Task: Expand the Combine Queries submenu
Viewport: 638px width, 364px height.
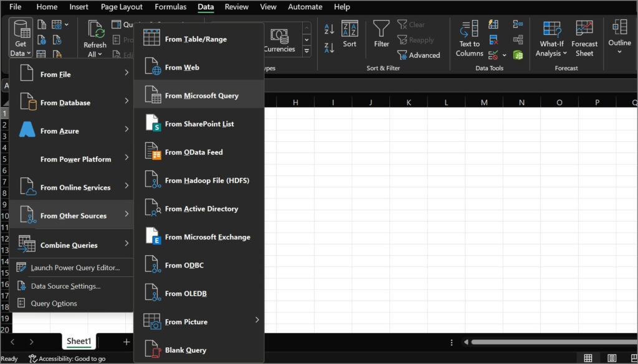Action: point(72,245)
